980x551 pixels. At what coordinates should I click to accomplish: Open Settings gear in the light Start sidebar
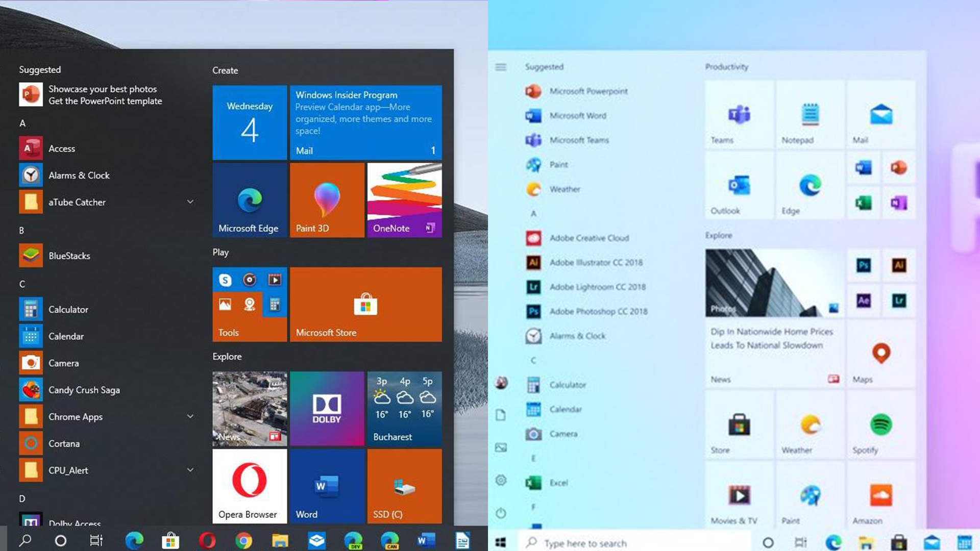[x=501, y=480]
